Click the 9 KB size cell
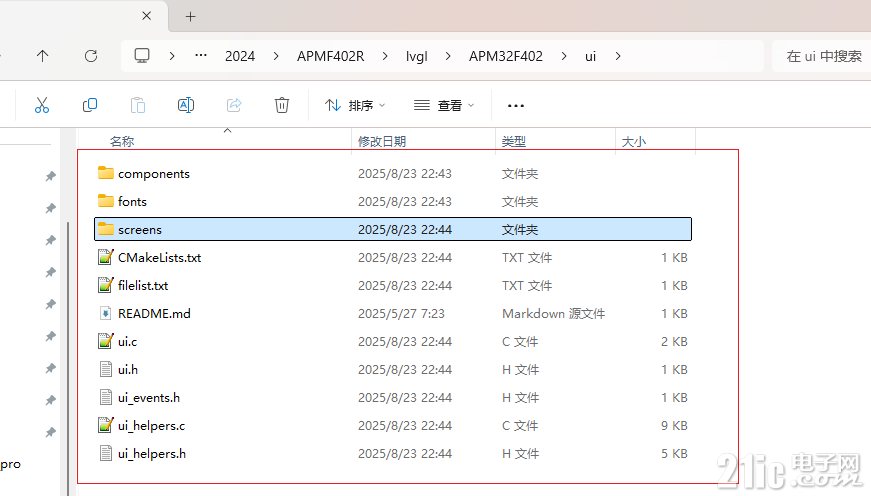Image resolution: width=871 pixels, height=496 pixels. 674,425
